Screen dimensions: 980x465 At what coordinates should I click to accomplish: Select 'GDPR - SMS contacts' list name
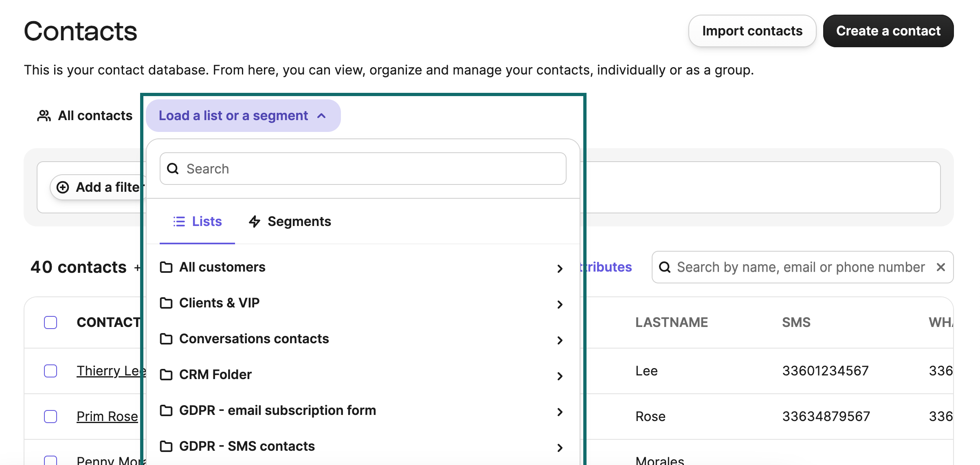(247, 446)
